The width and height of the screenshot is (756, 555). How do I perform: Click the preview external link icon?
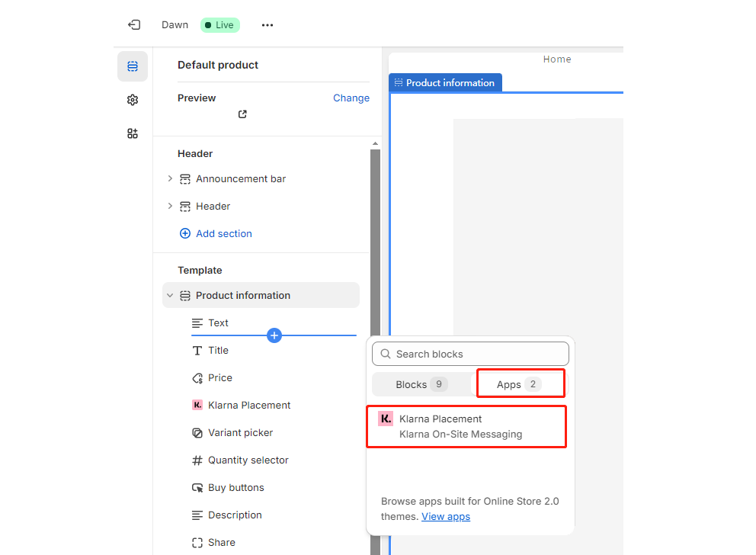[x=242, y=114]
